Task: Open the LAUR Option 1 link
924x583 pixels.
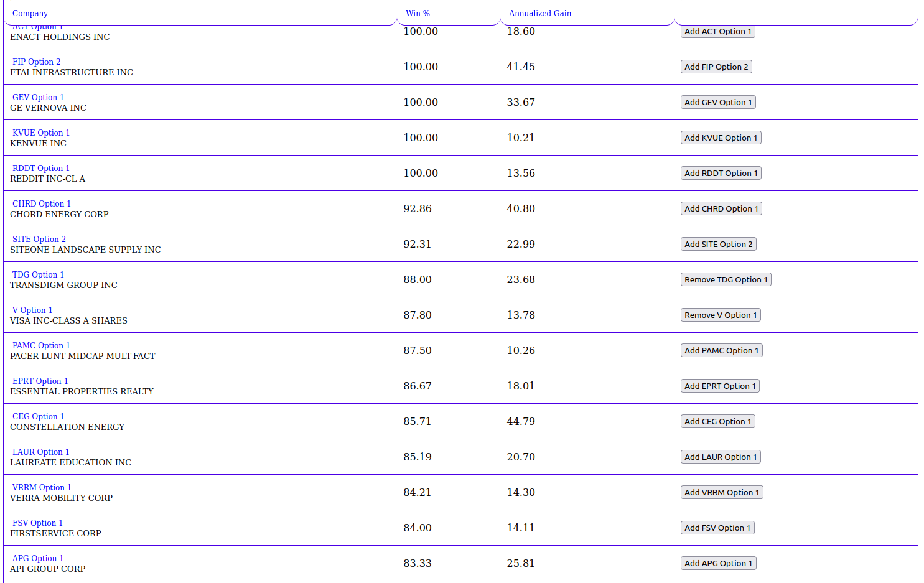Action: pos(41,452)
